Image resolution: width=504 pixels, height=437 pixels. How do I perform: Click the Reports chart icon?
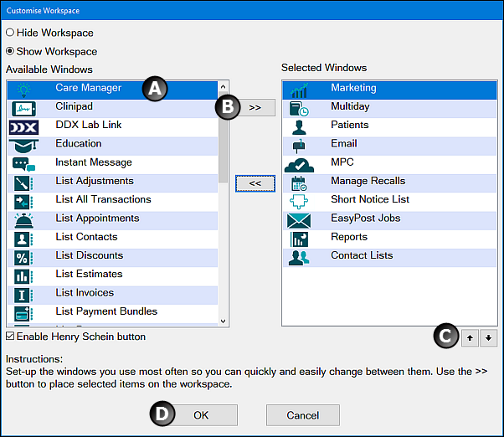pos(299,239)
